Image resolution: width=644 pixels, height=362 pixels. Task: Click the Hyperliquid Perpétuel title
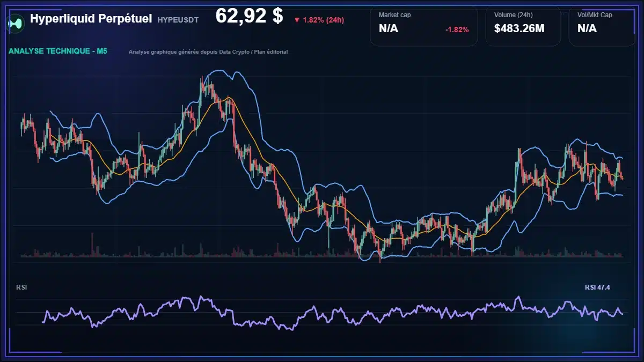(91, 19)
